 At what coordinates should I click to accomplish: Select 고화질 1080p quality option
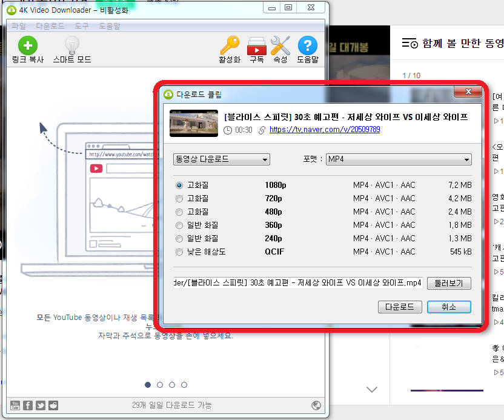(x=179, y=185)
